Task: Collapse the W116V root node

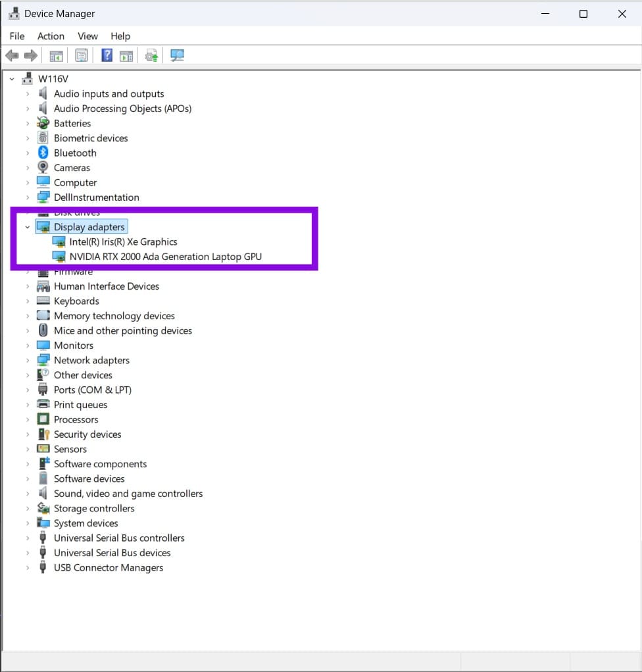Action: pyautogui.click(x=12, y=79)
